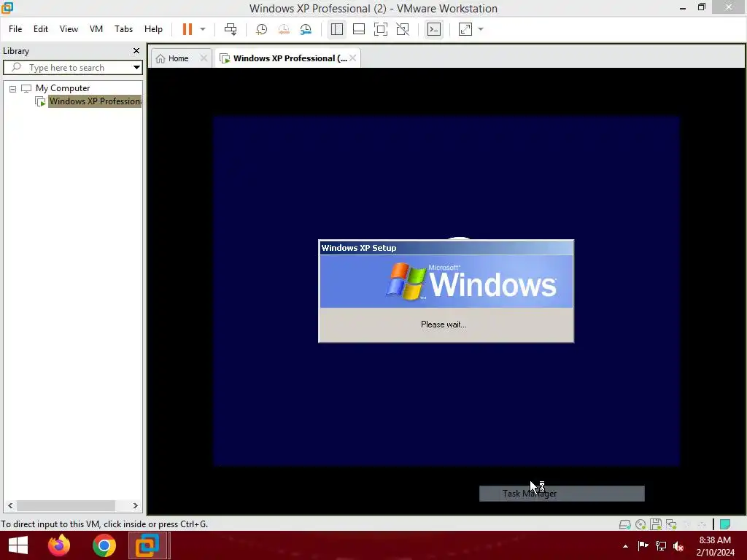Viewport: 747px width, 560px height.
Task: Click the network adapter status icon
Action: 671,524
